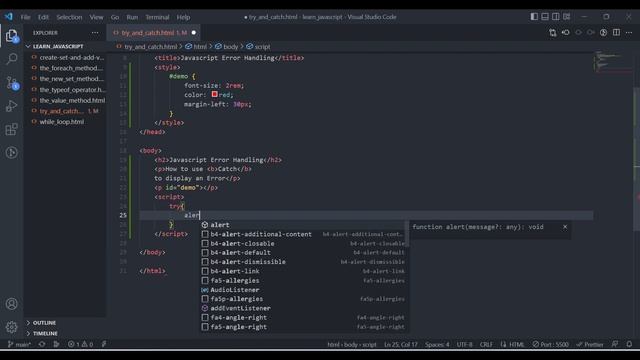
Task: Click the synchronize changes icon in status bar
Action: 42,344
